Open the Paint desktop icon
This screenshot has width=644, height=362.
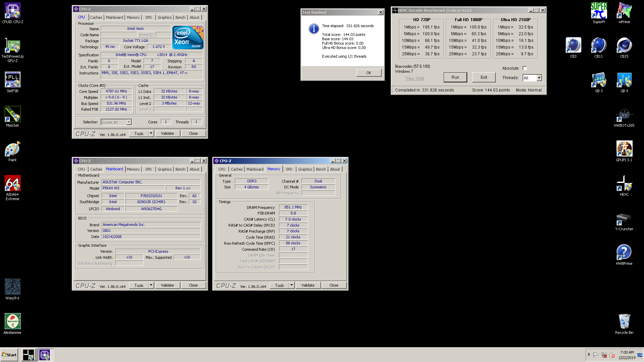coord(12,151)
